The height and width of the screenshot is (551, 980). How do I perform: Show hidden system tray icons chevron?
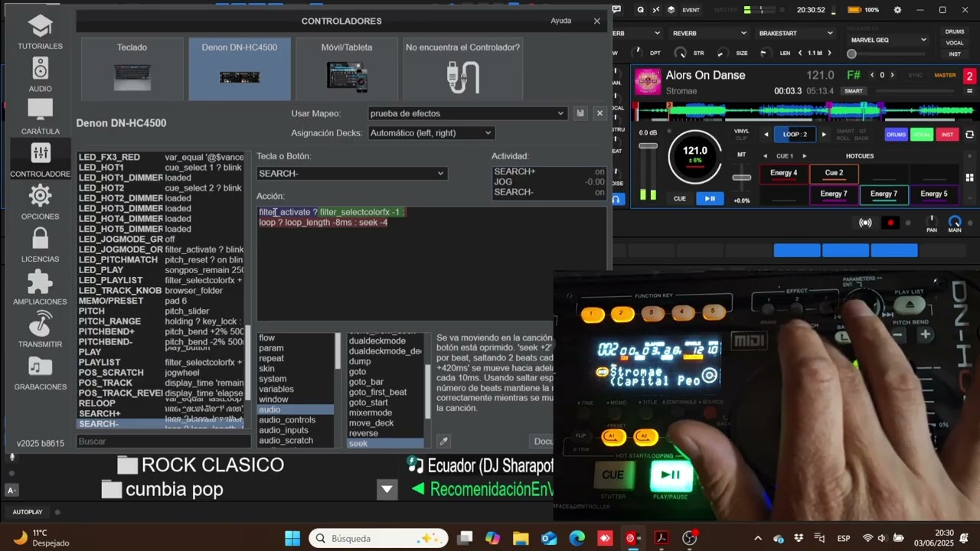point(758,538)
